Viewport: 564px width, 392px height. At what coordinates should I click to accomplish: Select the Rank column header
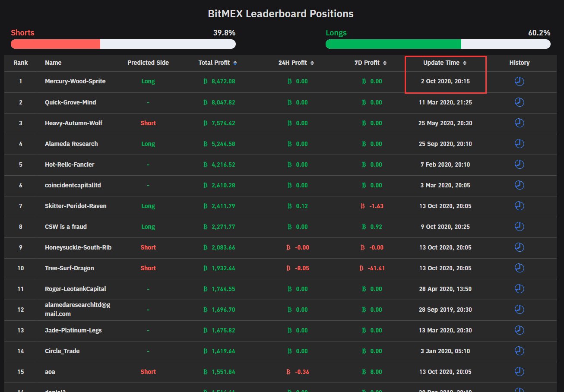20,63
